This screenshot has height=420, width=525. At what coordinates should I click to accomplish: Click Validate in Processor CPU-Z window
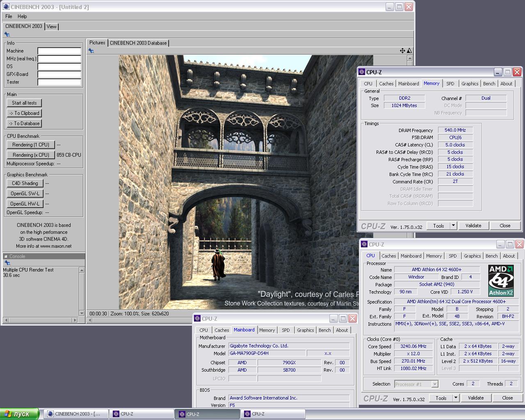click(x=476, y=398)
